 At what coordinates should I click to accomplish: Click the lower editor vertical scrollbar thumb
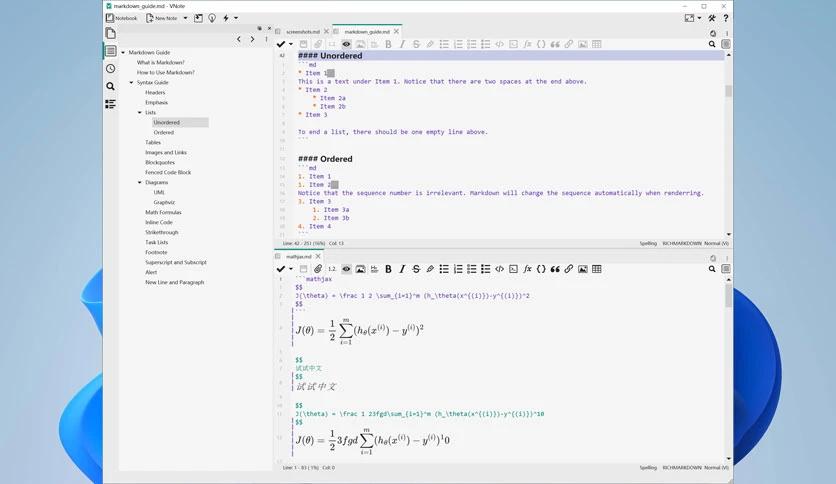point(728,295)
